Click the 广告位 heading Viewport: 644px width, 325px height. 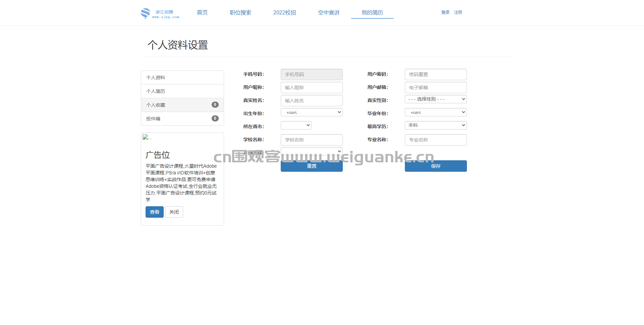click(x=158, y=155)
